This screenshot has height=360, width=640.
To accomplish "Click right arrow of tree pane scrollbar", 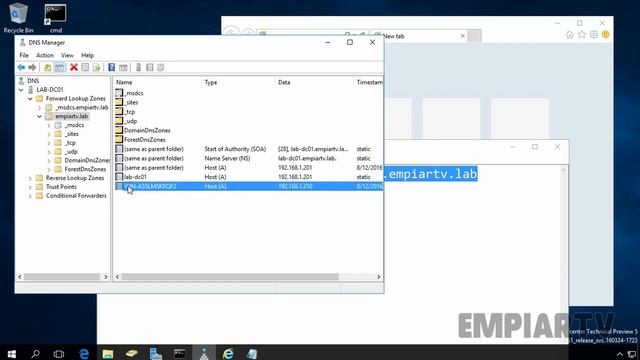I will tap(106, 277).
